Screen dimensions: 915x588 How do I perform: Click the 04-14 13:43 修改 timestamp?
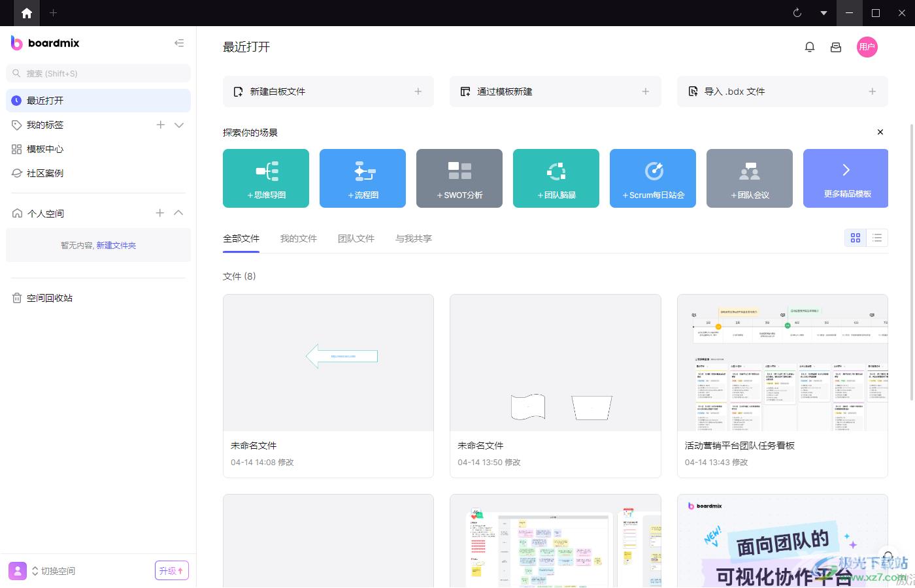point(716,463)
